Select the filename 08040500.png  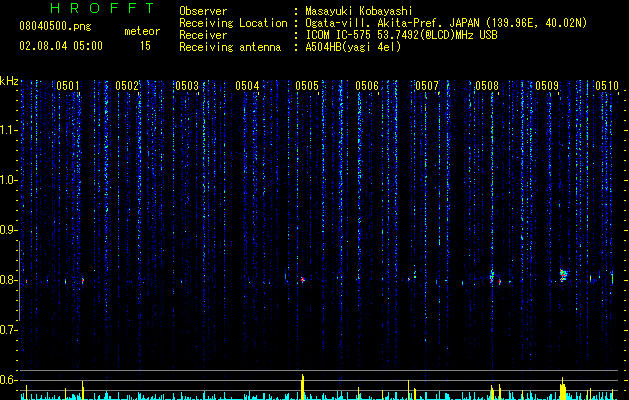(x=55, y=26)
